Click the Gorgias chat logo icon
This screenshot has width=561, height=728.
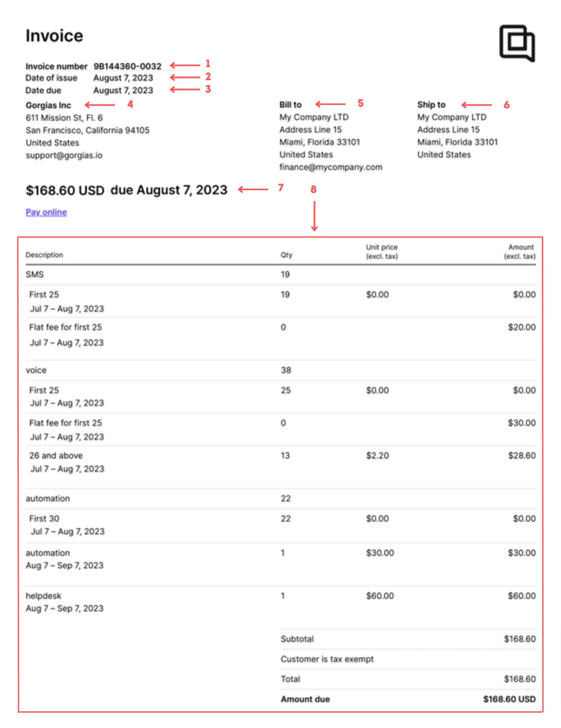(x=517, y=43)
